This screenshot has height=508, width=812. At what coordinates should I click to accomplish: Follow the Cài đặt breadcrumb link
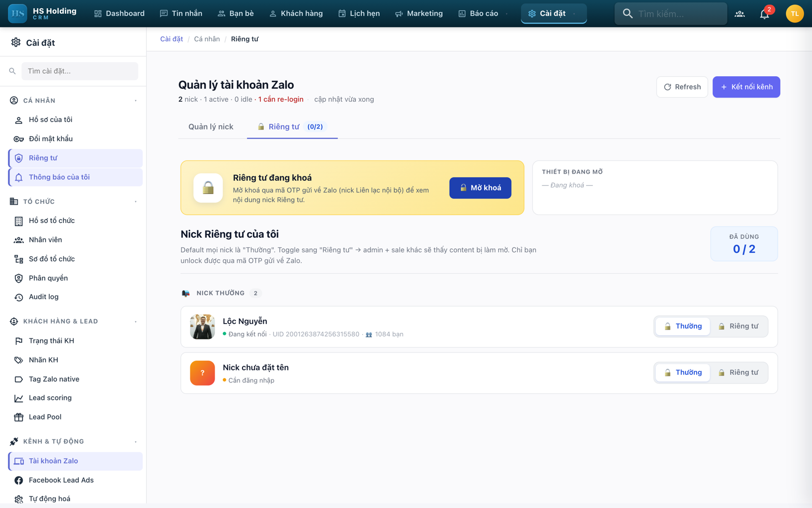(x=172, y=39)
